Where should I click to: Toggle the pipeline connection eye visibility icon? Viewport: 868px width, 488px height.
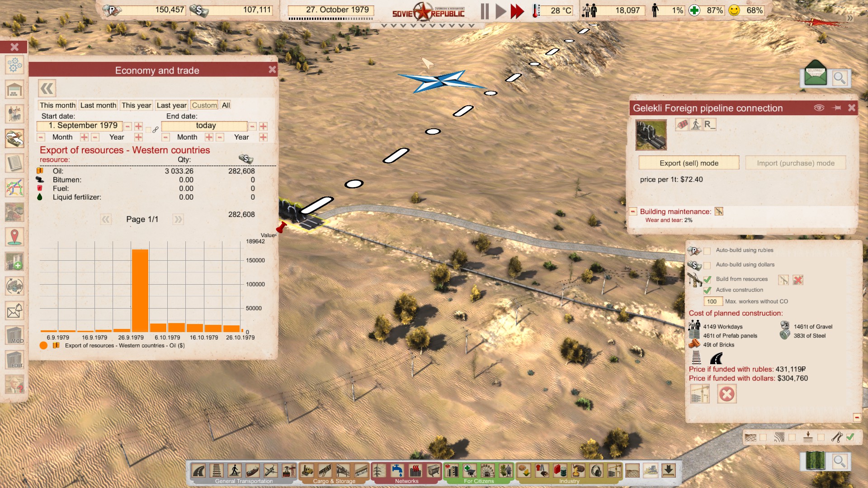[x=819, y=108]
